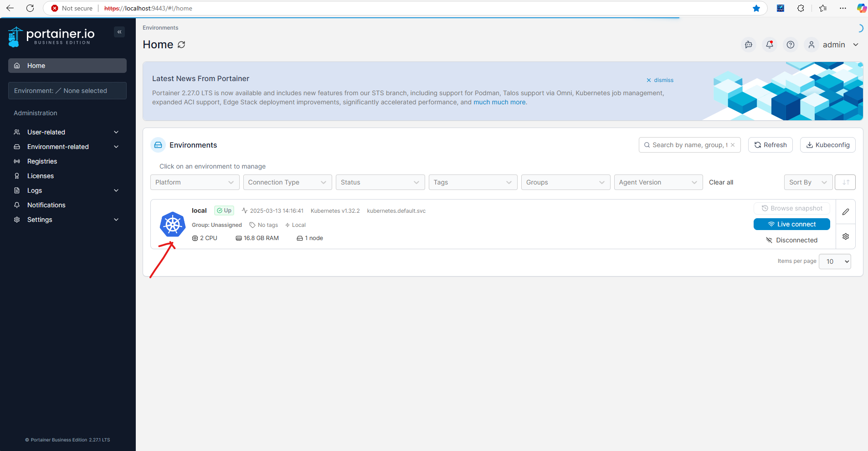868x451 pixels.
Task: Focus the environment search field
Action: point(690,145)
